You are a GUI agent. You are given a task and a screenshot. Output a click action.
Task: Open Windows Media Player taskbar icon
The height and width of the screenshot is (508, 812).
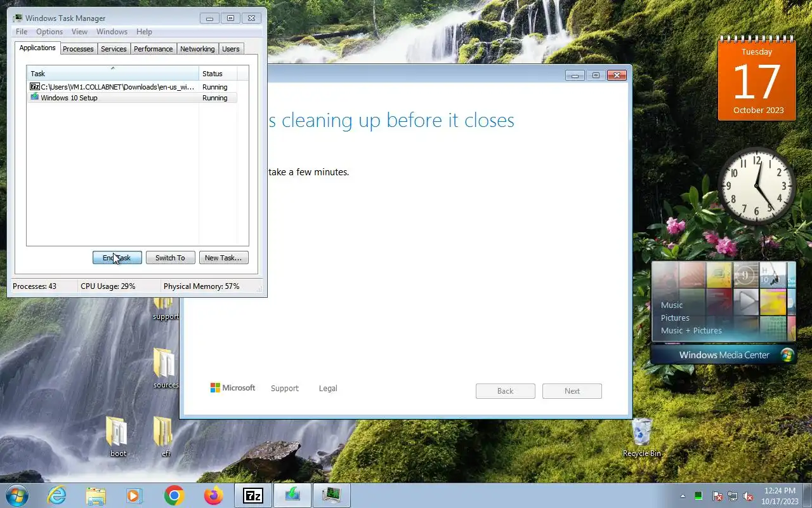tap(134, 495)
